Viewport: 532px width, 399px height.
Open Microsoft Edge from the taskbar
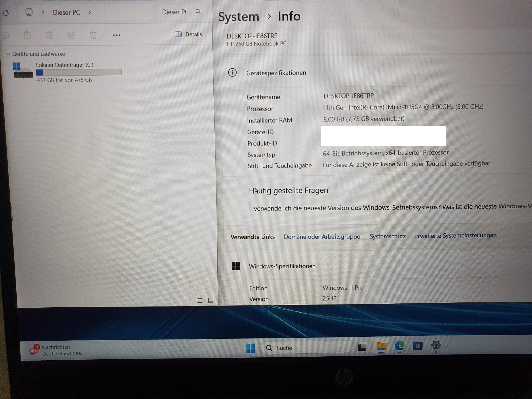399,346
